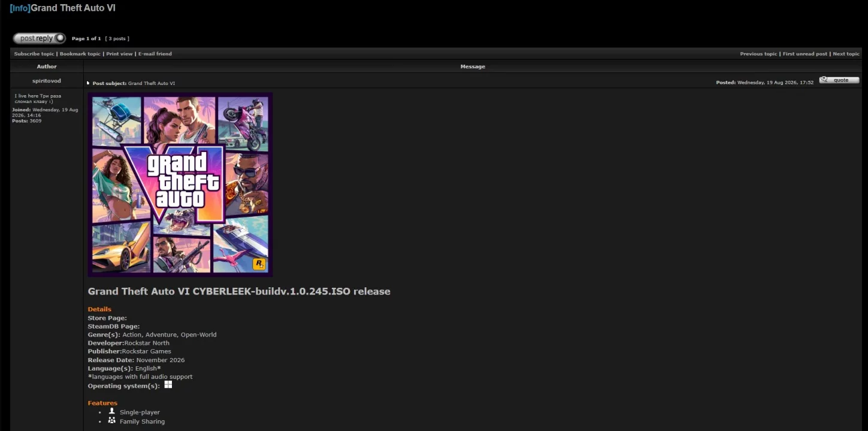
Task: Go to the Previous topic
Action: pos(758,54)
